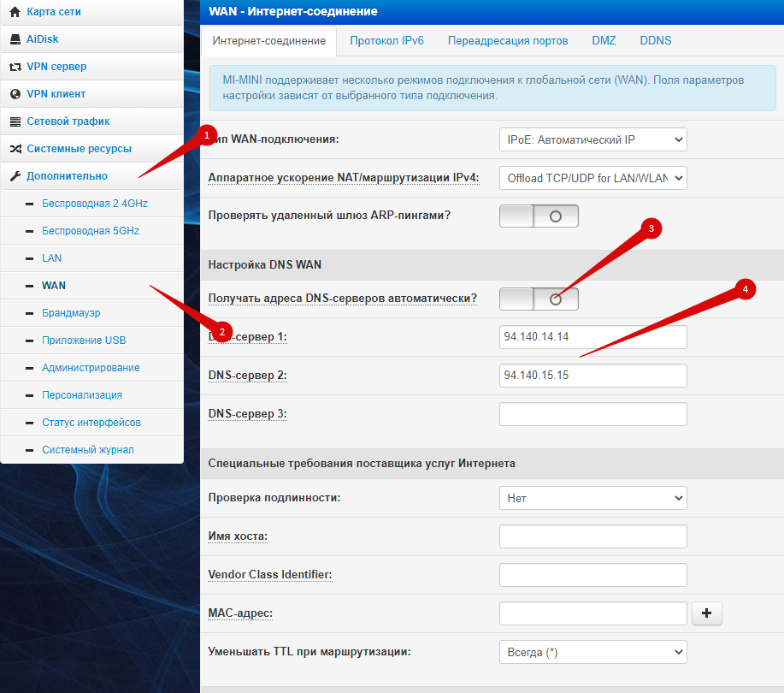Viewport: 784px width, 693px height.
Task: Open Беспроводная 5GHz settings
Action: tap(92, 231)
